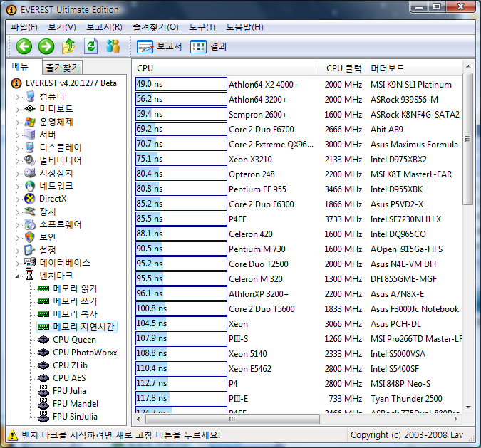
Task: Select the 멀티미디어 speaker icon item
Action: coord(30,160)
